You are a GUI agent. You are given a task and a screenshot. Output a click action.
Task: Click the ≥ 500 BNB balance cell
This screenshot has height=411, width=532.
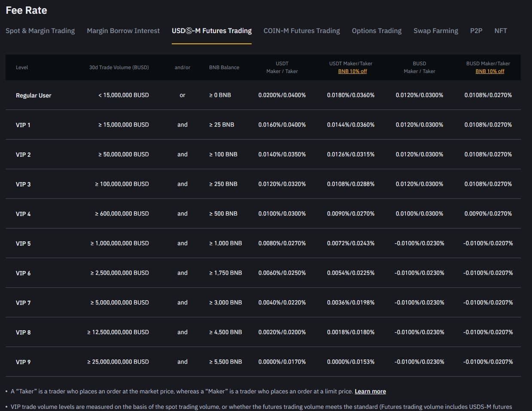click(x=223, y=213)
